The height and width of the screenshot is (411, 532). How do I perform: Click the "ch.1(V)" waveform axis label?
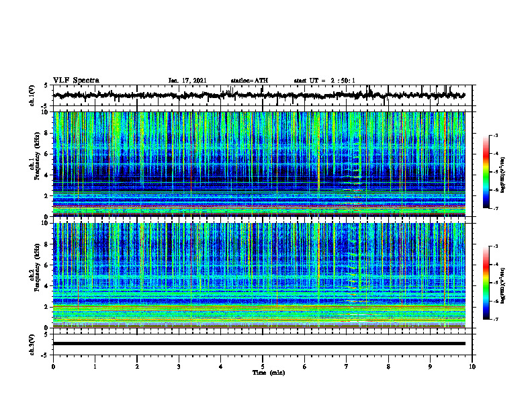[32, 95]
